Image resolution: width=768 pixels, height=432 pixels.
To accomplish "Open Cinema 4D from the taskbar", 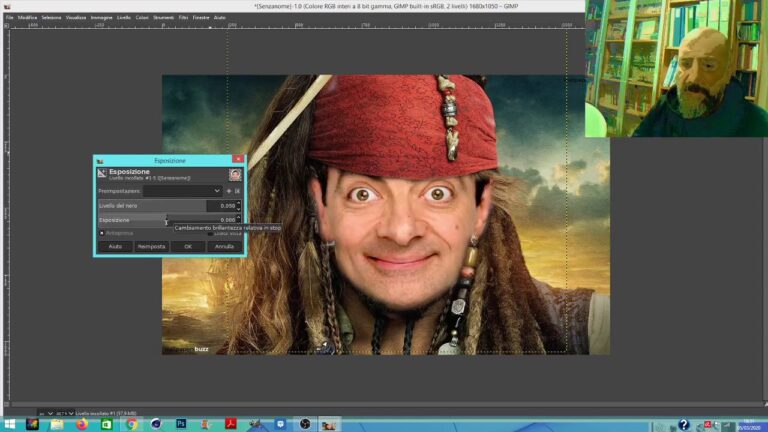I will point(156,424).
